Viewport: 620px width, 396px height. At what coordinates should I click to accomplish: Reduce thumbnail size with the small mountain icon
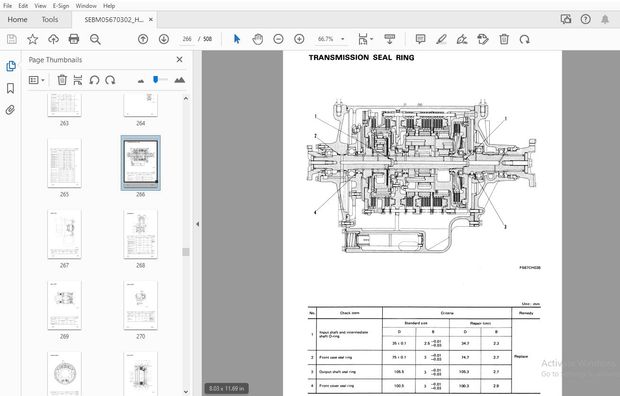tap(141, 81)
